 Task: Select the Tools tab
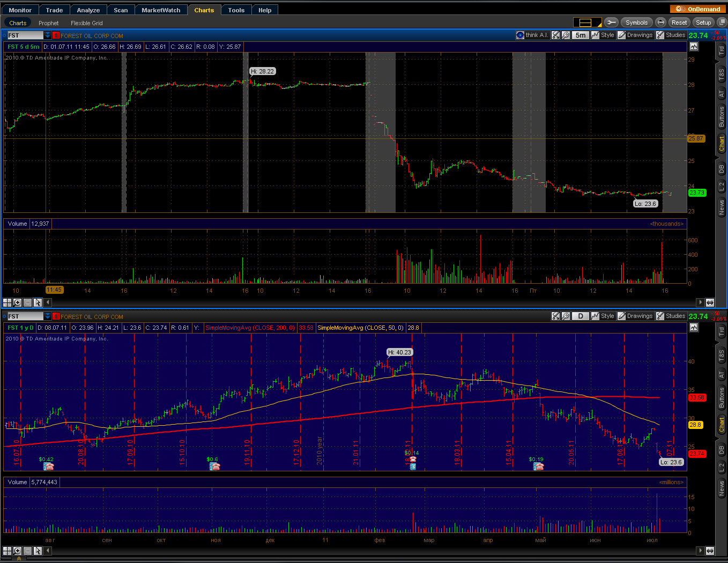click(236, 10)
